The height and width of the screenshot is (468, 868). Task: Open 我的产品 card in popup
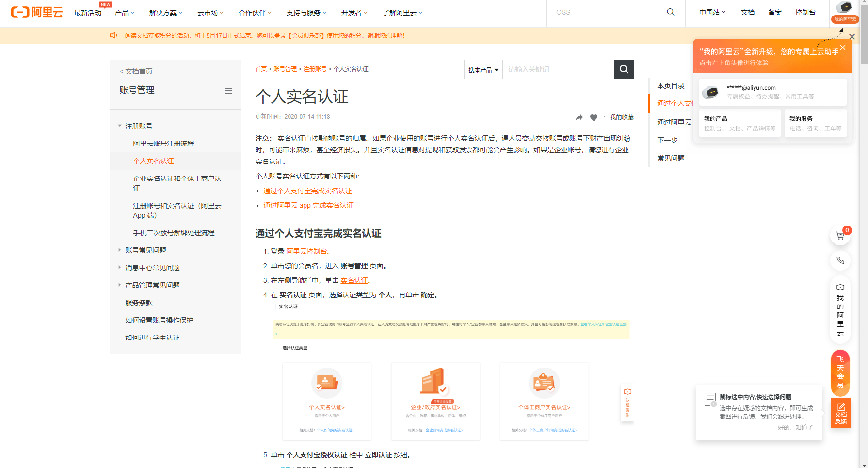[740, 123]
